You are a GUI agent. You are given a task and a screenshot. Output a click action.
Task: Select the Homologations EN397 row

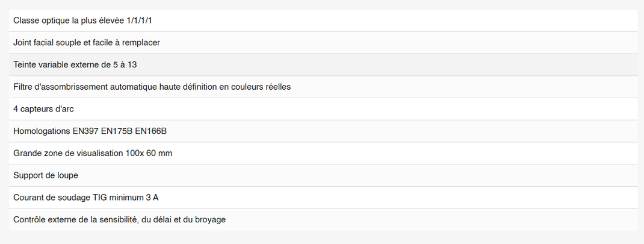(323, 132)
